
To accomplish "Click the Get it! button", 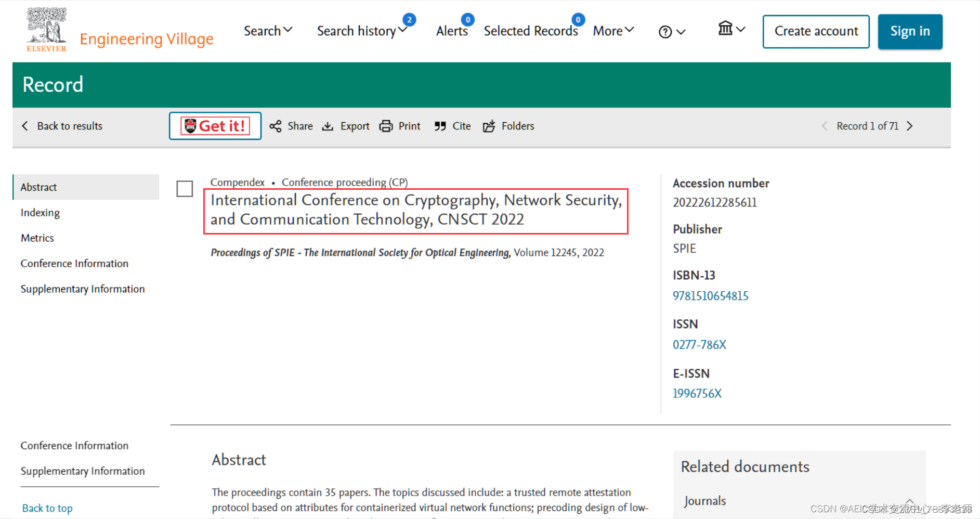I will tap(215, 126).
